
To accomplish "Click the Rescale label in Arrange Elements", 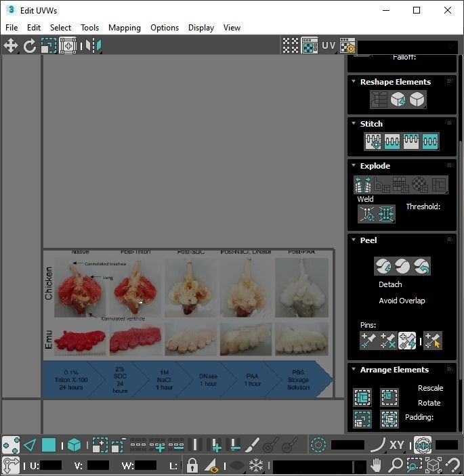I will point(430,388).
